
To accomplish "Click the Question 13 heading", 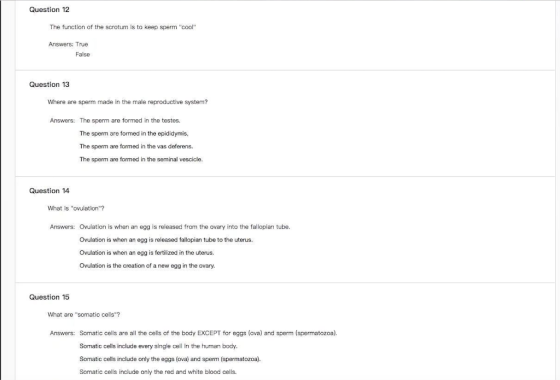I will [x=49, y=85].
